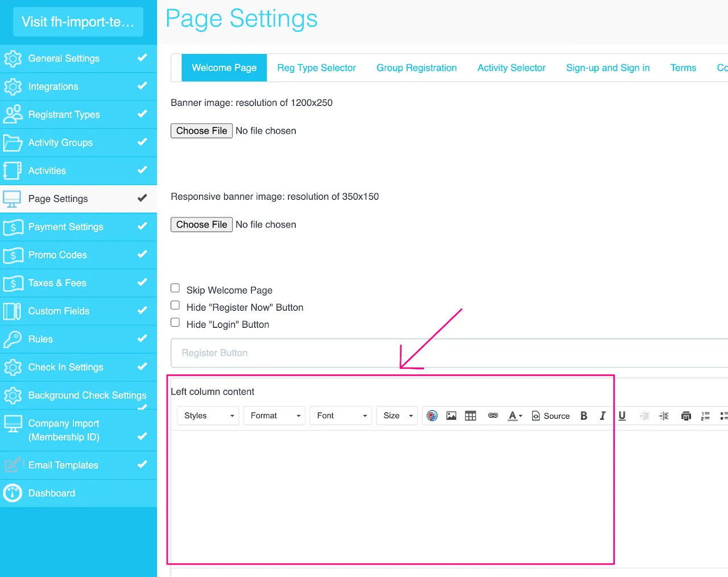Insert a numbered list
This screenshot has width=728, height=577.
(705, 416)
